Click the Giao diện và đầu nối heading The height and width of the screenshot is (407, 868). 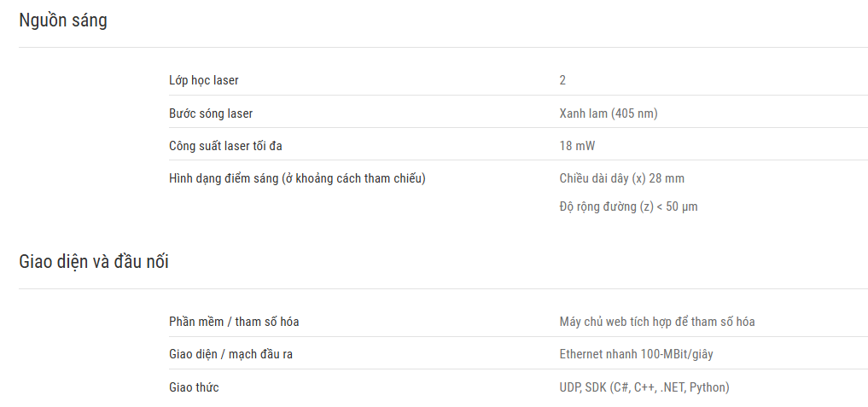tap(94, 261)
